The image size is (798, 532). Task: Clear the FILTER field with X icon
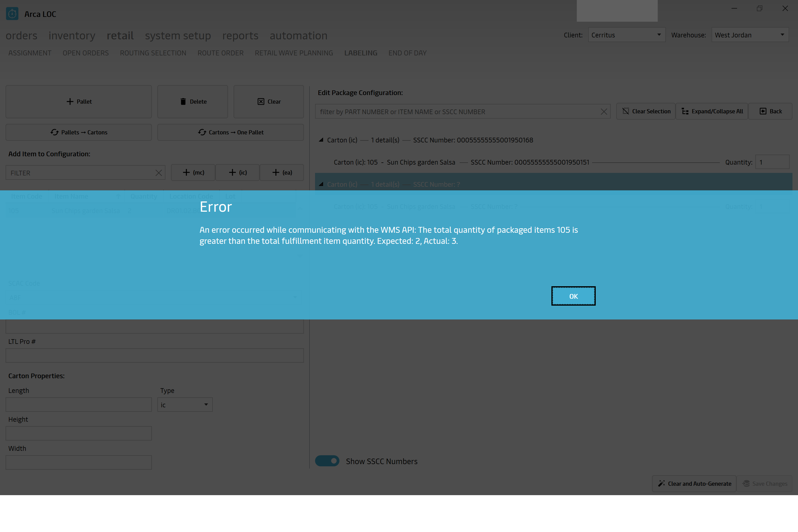click(x=158, y=173)
